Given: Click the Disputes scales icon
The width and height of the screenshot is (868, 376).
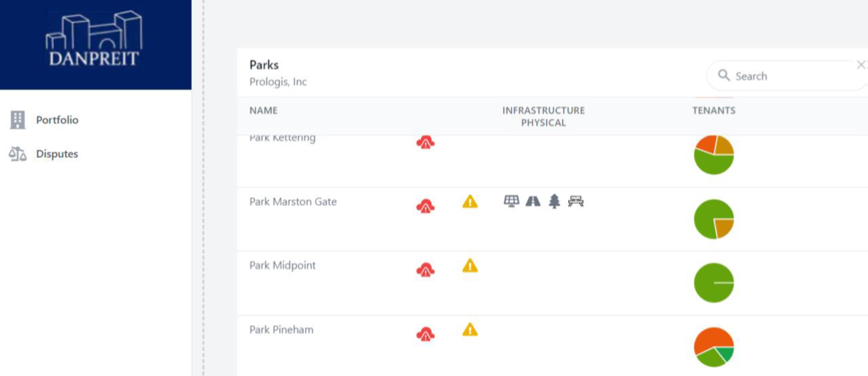Looking at the screenshot, I should (17, 154).
